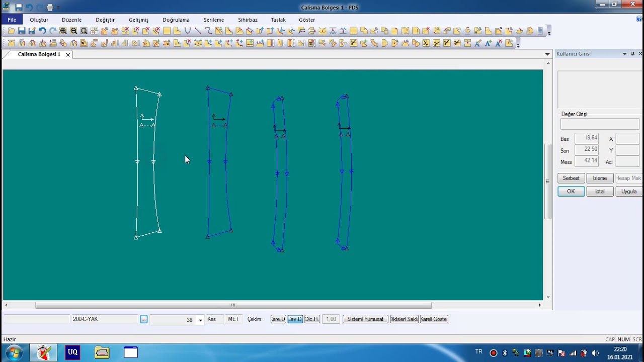Click the black arrow select piece icon

point(83,43)
